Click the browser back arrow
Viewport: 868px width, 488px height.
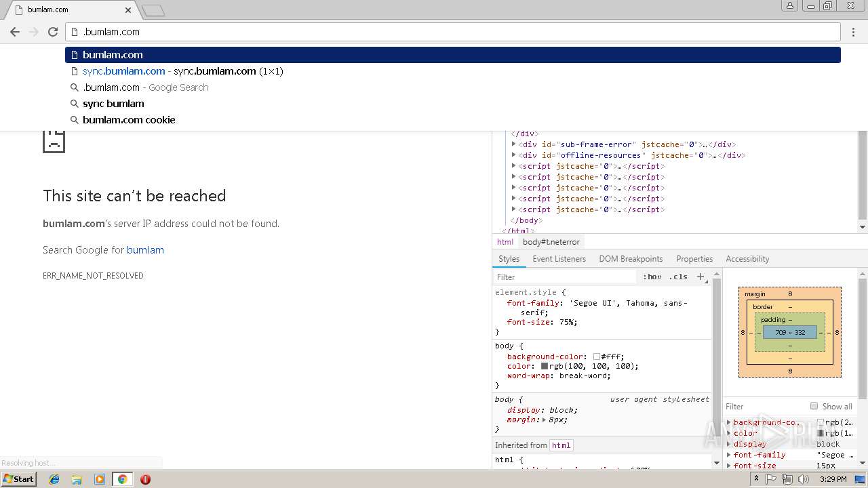[x=15, y=32]
